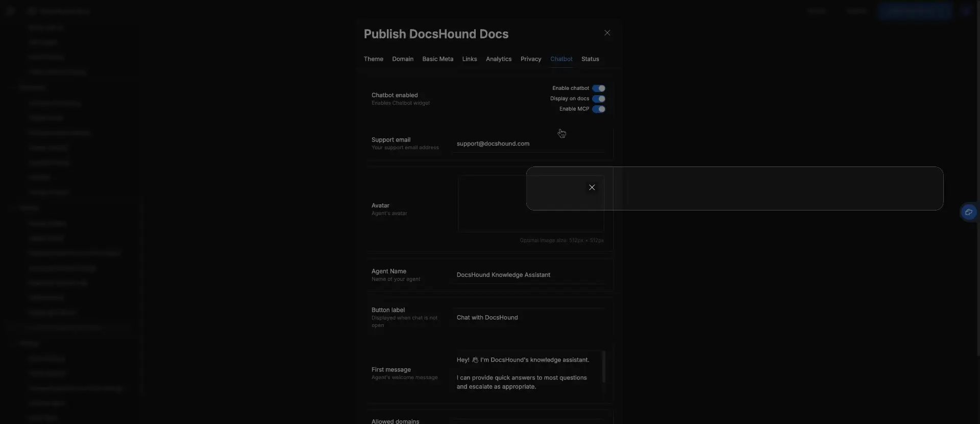Close the Publish DocsHound Docs dialog
Screen dimensions: 980x424
tap(607, 33)
